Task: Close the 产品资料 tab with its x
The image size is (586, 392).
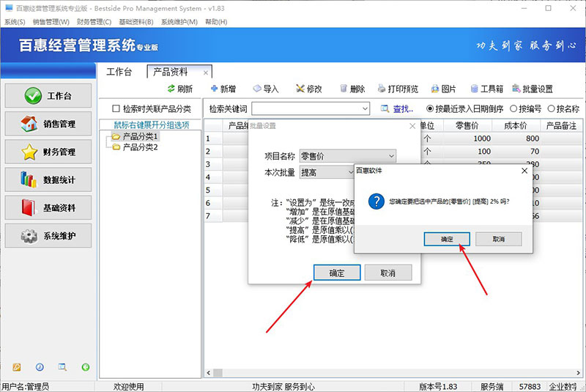Action: (x=206, y=73)
